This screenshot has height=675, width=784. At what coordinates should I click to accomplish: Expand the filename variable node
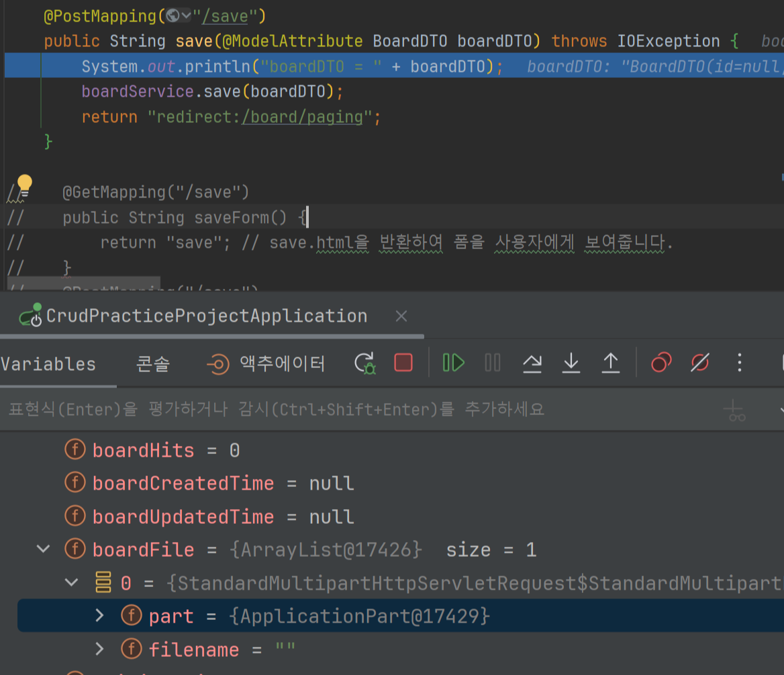click(x=99, y=649)
